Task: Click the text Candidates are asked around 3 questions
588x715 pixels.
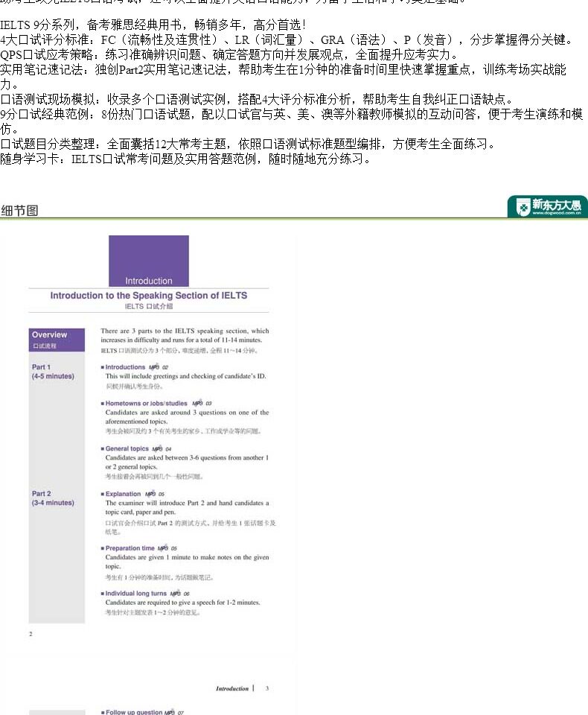Action: pyautogui.click(x=187, y=417)
